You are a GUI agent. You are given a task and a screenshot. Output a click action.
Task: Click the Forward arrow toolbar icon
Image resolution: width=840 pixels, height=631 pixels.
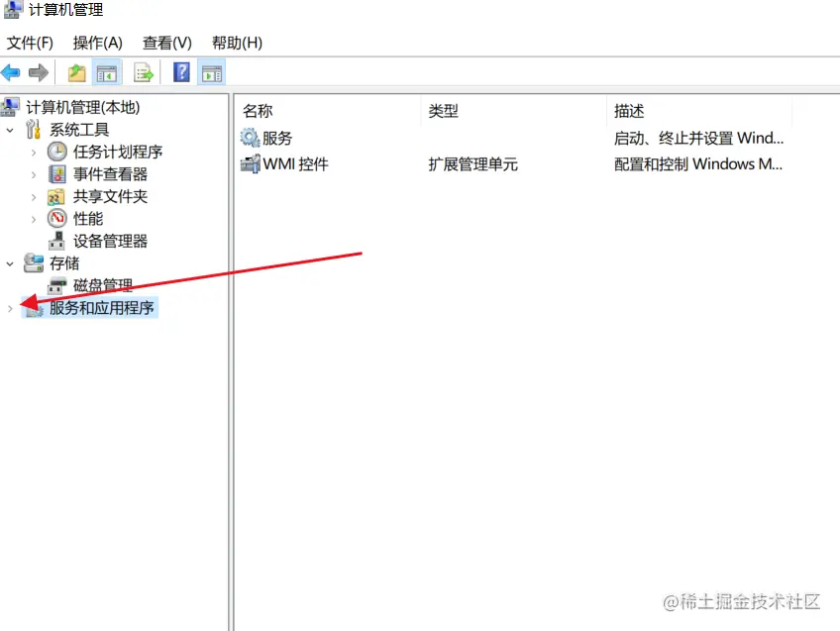tap(38, 72)
